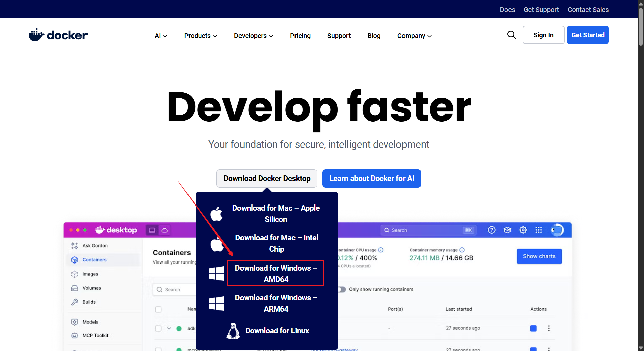The width and height of the screenshot is (644, 351).
Task: Choose Download for Windows – ARM64
Action: 276,303
